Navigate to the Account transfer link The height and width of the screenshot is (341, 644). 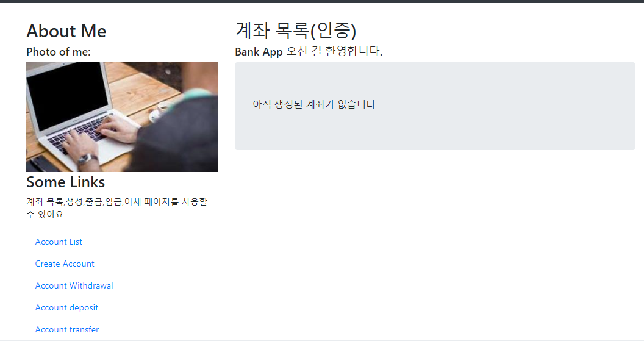tap(67, 330)
